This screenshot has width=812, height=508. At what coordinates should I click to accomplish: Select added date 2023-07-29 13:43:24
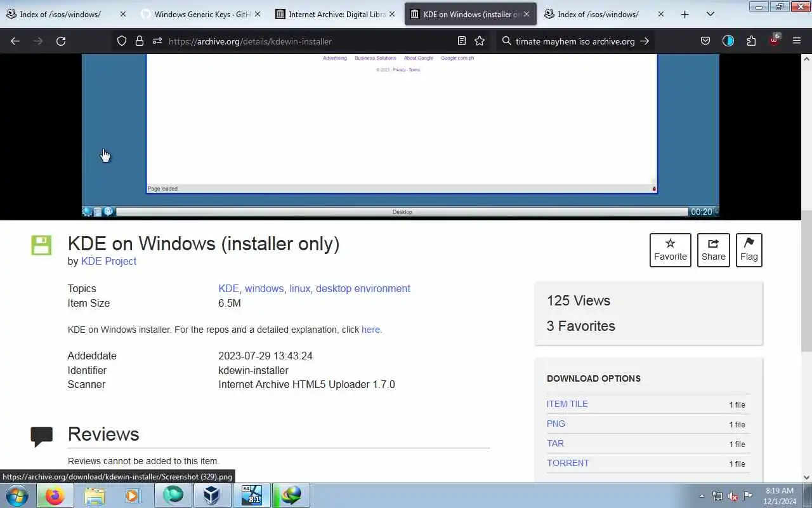click(x=265, y=356)
